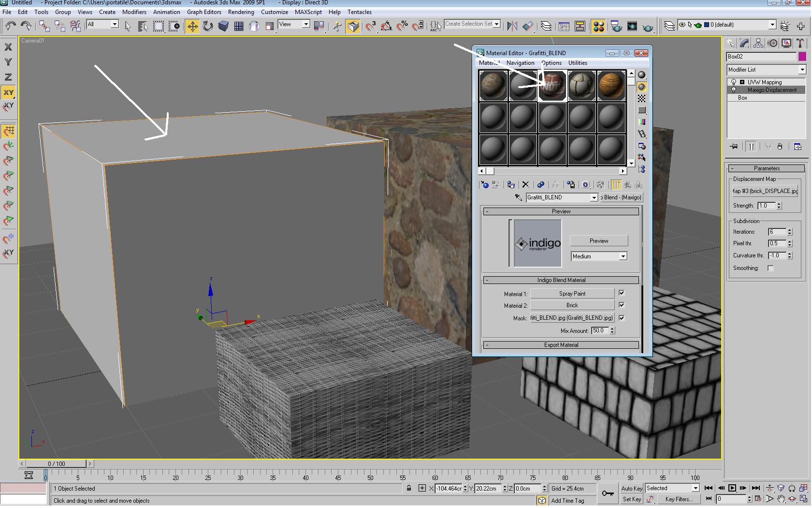This screenshot has width=812, height=508.
Task: Restrict axis to X on the left toolbar
Action: point(8,47)
